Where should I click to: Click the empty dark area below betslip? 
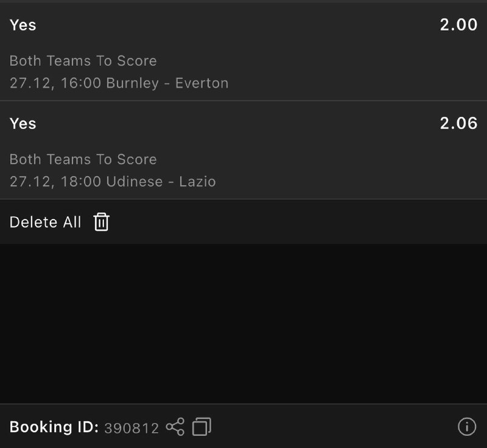(243, 323)
